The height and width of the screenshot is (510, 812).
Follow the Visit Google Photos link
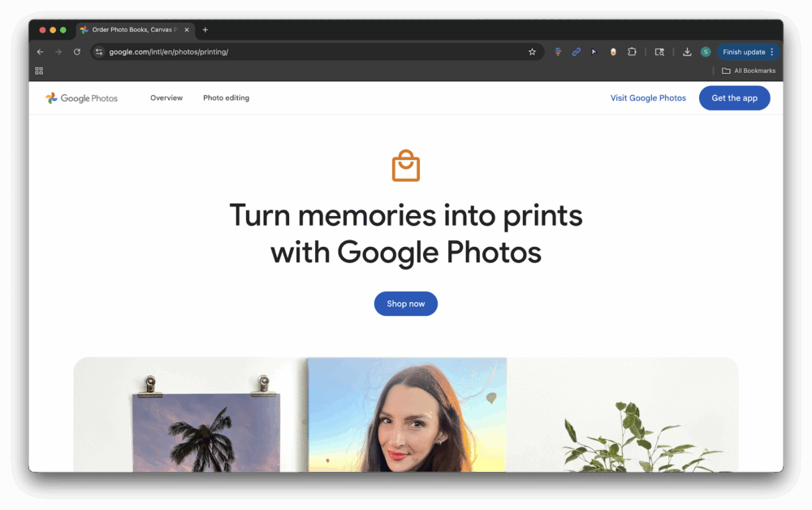[x=648, y=97]
